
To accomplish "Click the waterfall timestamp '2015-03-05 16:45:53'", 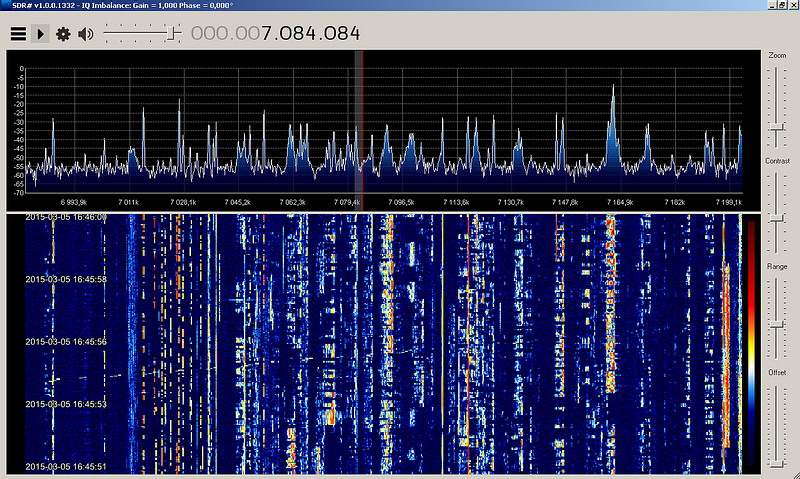I will (66, 404).
